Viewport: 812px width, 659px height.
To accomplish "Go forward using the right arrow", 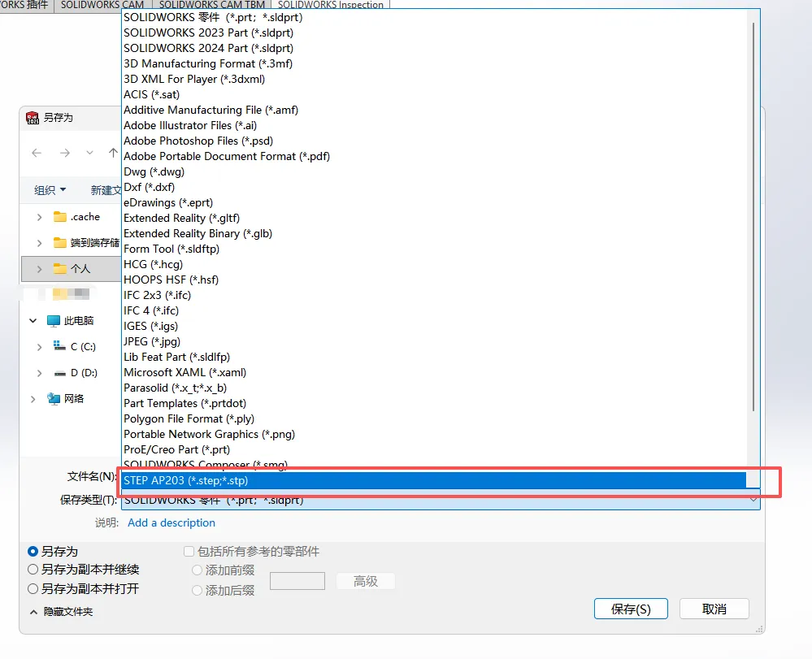I will pyautogui.click(x=65, y=153).
